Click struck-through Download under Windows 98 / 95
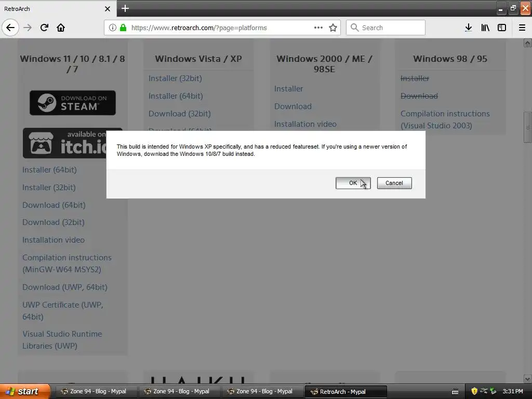 (x=419, y=96)
